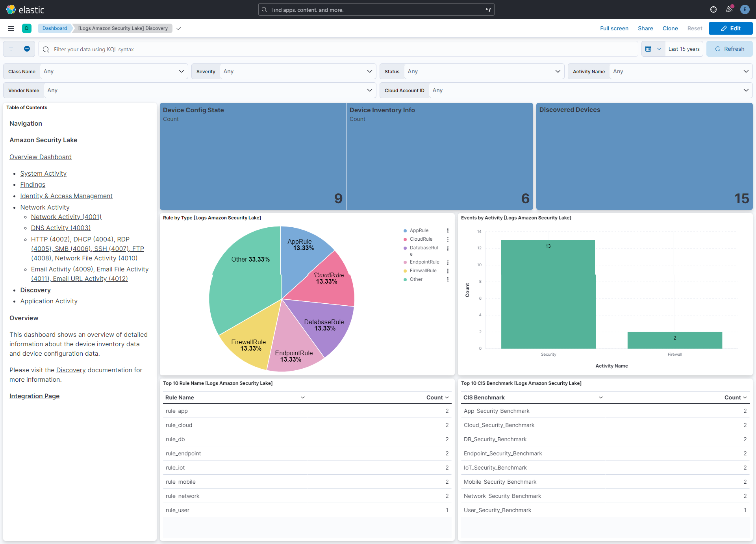Image resolution: width=756 pixels, height=544 pixels.
Task: Open the saved query filter menu
Action: 11,49
